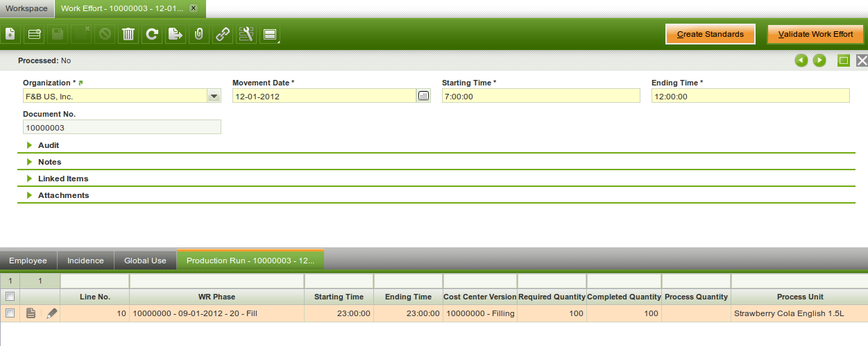Image resolution: width=868 pixels, height=346 pixels.
Task: Edit line 10 using the pencil icon
Action: pos(51,313)
